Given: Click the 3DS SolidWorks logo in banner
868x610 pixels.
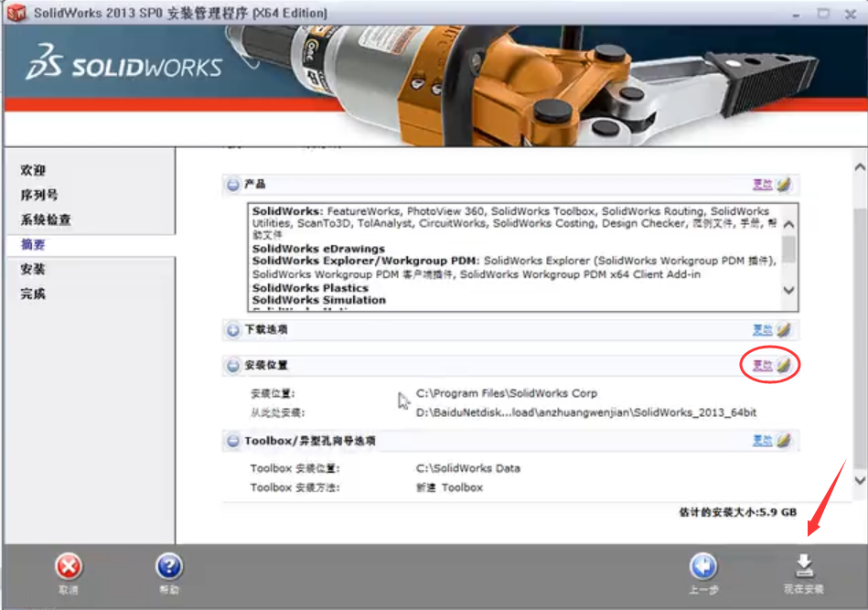Looking at the screenshot, I should pyautogui.click(x=124, y=63).
